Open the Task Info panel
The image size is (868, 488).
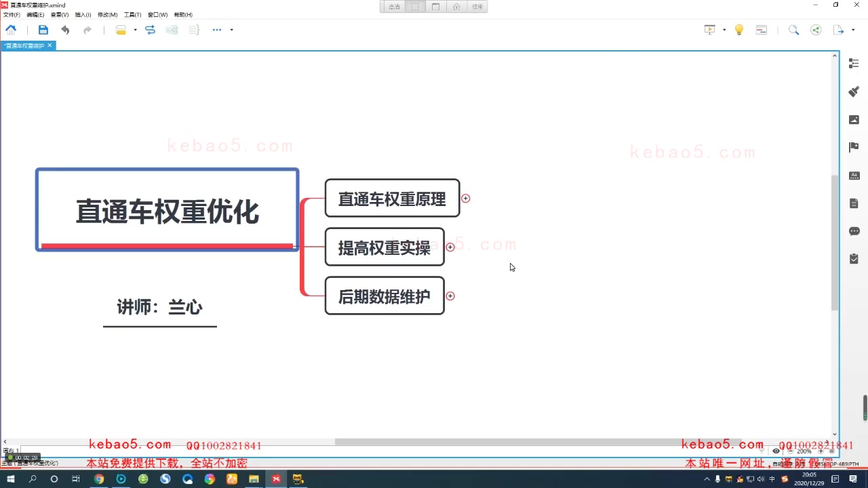(854, 259)
